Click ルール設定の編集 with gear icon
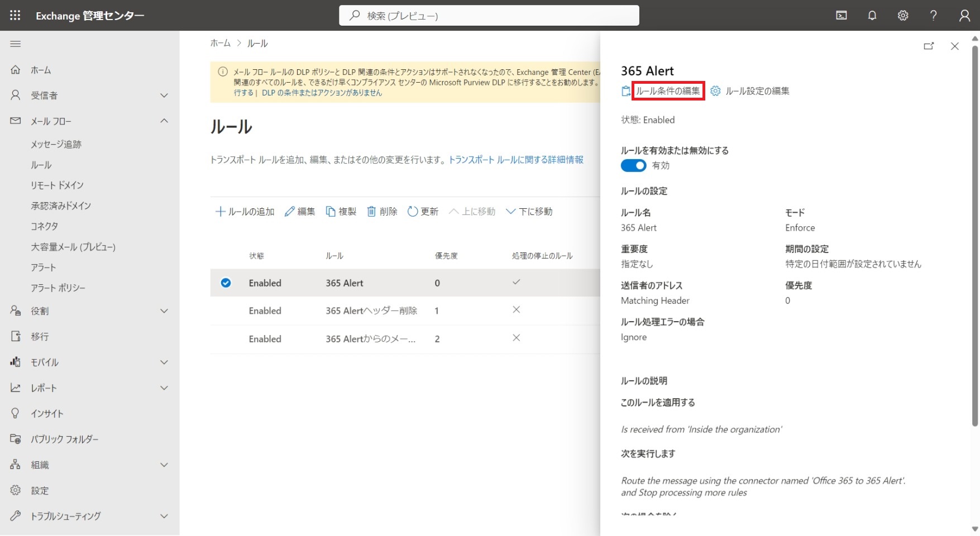Image resolution: width=980 pixels, height=536 pixels. pos(750,91)
